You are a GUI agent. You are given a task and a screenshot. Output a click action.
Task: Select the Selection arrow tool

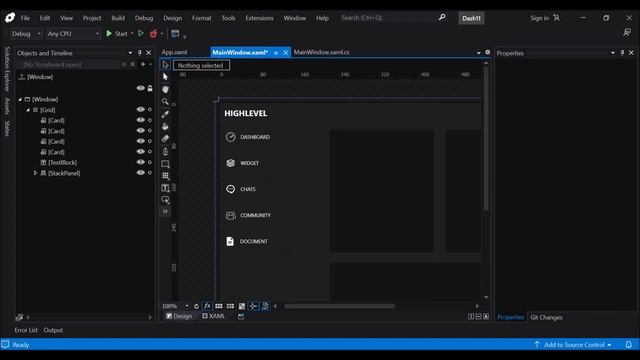165,65
